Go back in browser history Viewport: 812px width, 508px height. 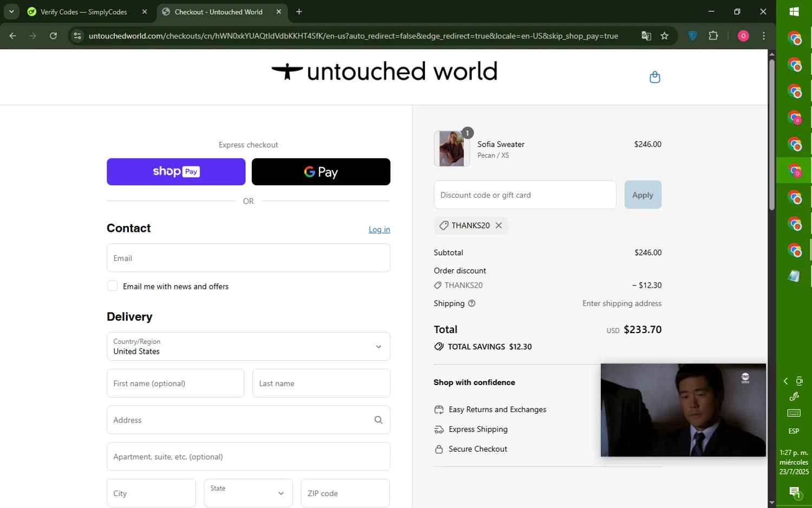(x=12, y=36)
